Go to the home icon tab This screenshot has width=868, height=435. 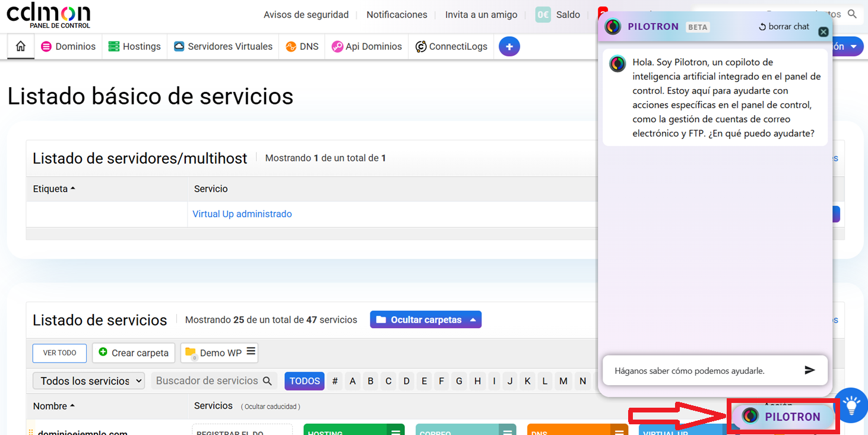pyautogui.click(x=21, y=46)
